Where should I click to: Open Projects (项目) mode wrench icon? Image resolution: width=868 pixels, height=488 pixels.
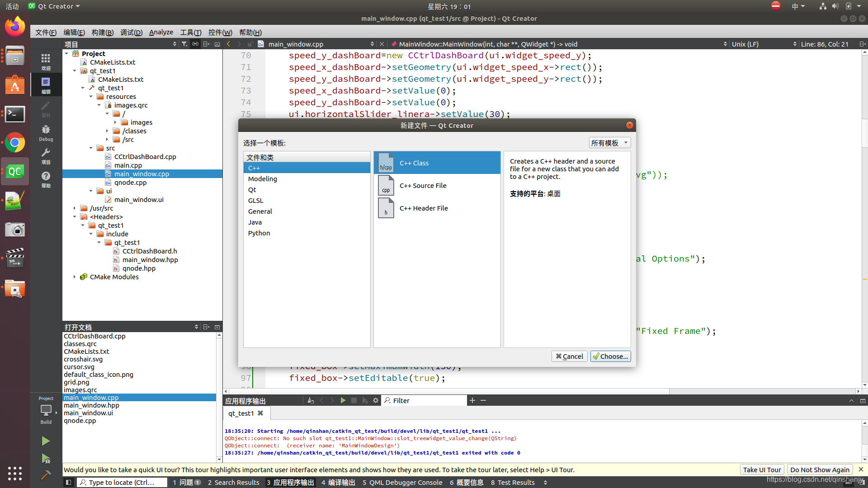point(46,156)
